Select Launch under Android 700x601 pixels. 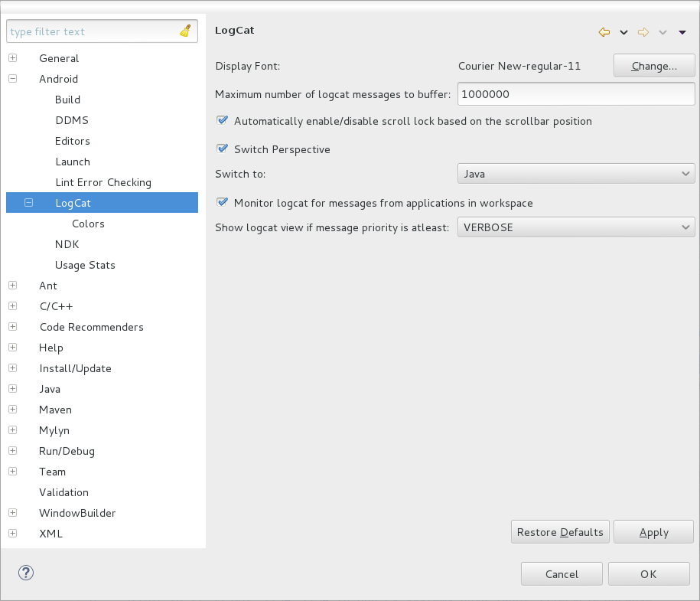click(x=73, y=162)
